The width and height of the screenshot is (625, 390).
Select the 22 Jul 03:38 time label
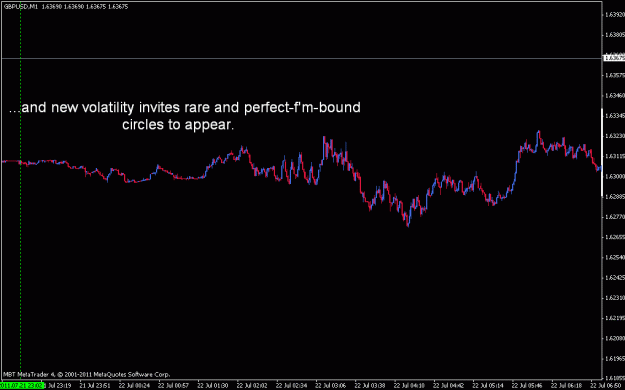click(370, 386)
